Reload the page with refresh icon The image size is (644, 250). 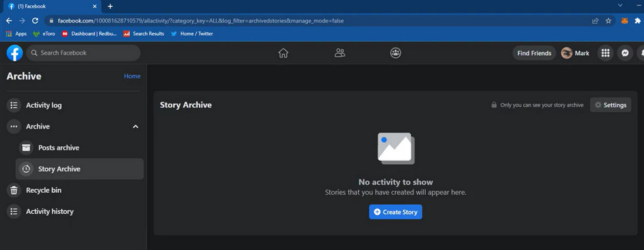(35, 20)
